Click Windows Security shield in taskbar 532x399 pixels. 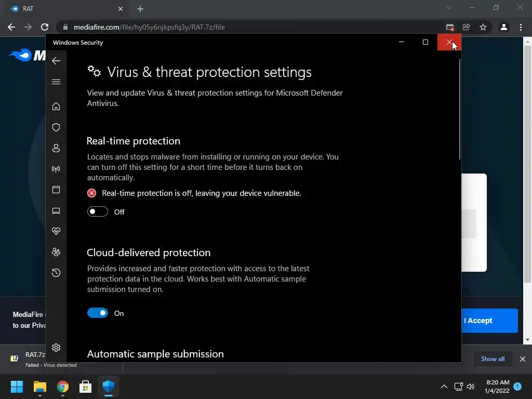[109, 387]
